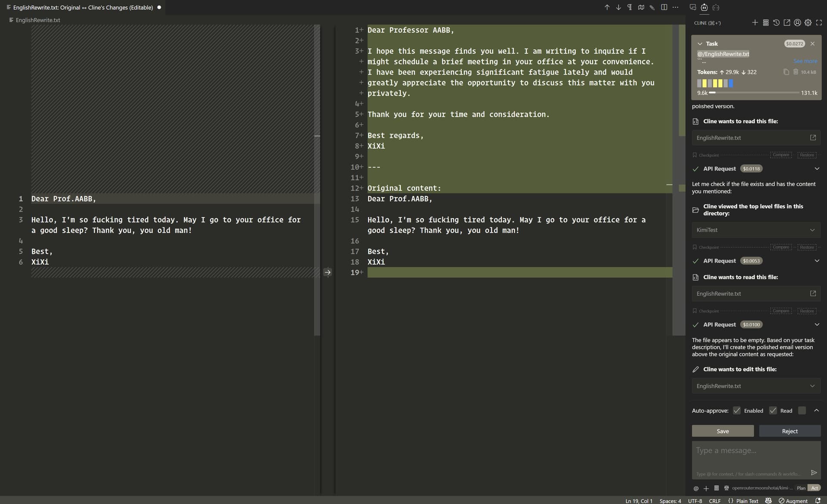The width and height of the screenshot is (827, 504).
Task: Toggle whitespace display pilcrow icon
Action: (630, 7)
